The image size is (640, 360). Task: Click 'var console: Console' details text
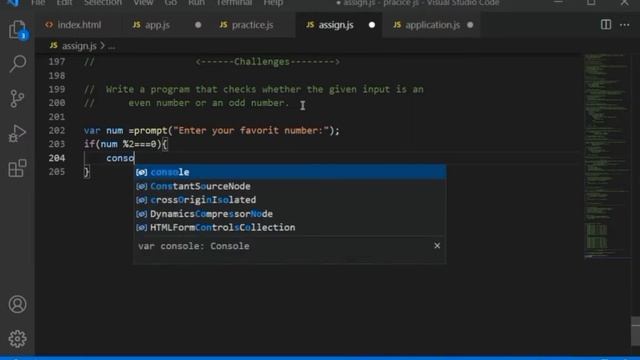pyautogui.click(x=193, y=246)
